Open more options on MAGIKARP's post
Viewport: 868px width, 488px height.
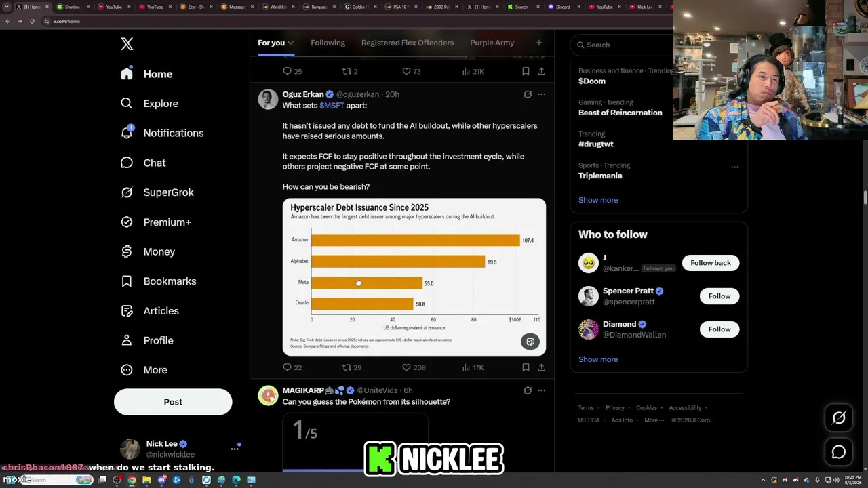pyautogui.click(x=541, y=390)
